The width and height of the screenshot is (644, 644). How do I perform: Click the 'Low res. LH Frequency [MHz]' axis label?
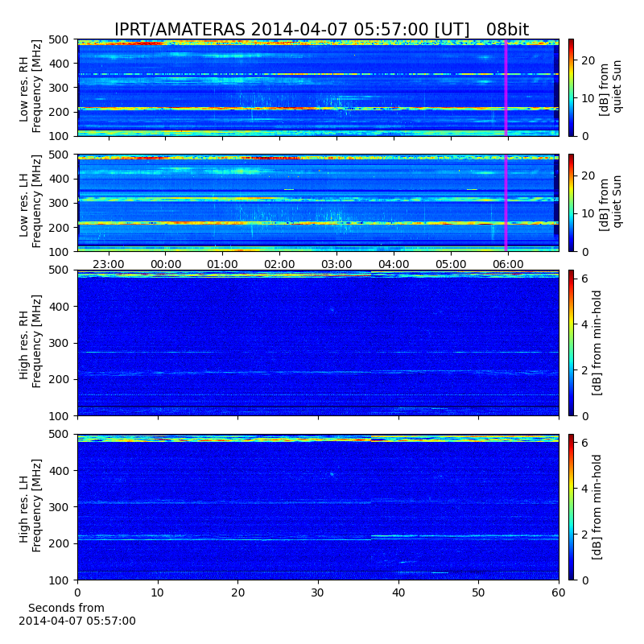[x=31, y=203]
